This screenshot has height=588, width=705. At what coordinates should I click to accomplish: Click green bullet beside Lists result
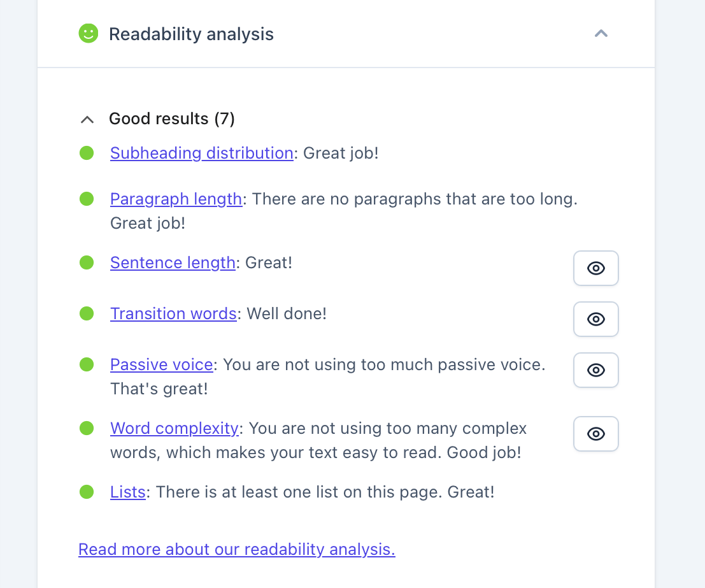pos(87,492)
